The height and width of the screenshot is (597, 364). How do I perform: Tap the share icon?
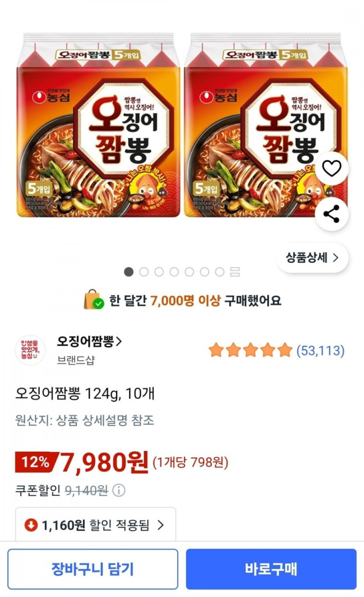pyautogui.click(x=332, y=214)
